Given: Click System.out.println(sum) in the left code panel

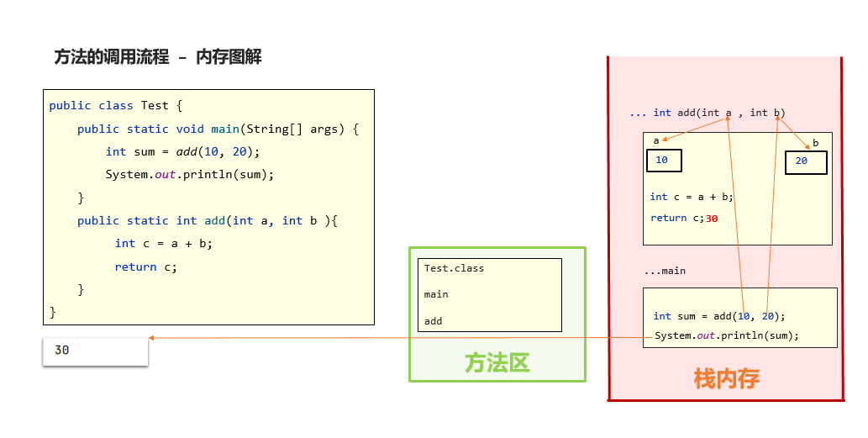Looking at the screenshot, I should pyautogui.click(x=189, y=175).
